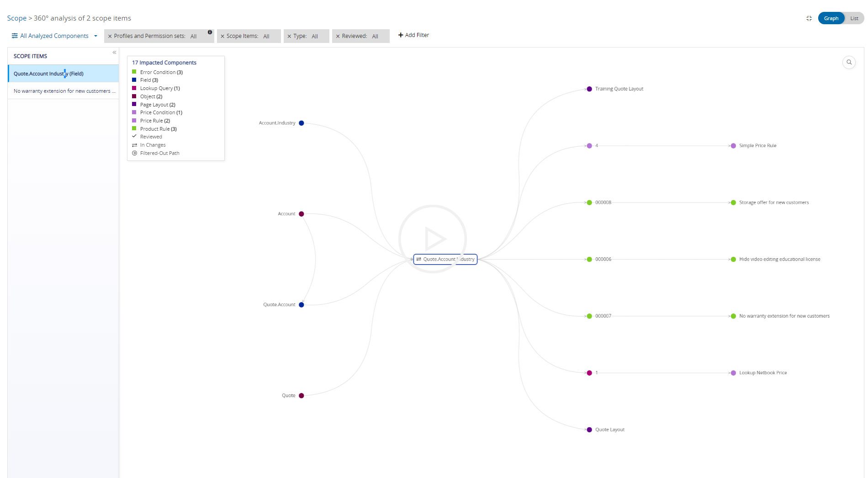Click Lookup Query legend swatch

click(x=134, y=88)
